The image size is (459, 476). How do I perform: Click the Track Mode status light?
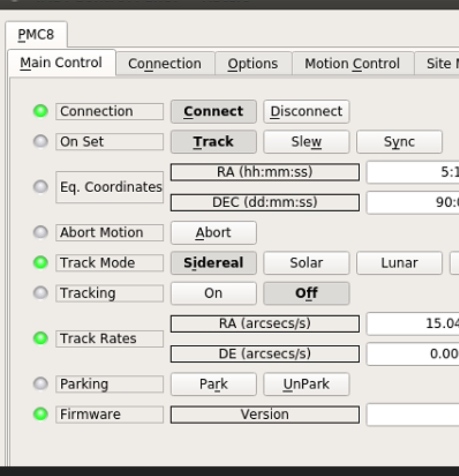click(41, 262)
